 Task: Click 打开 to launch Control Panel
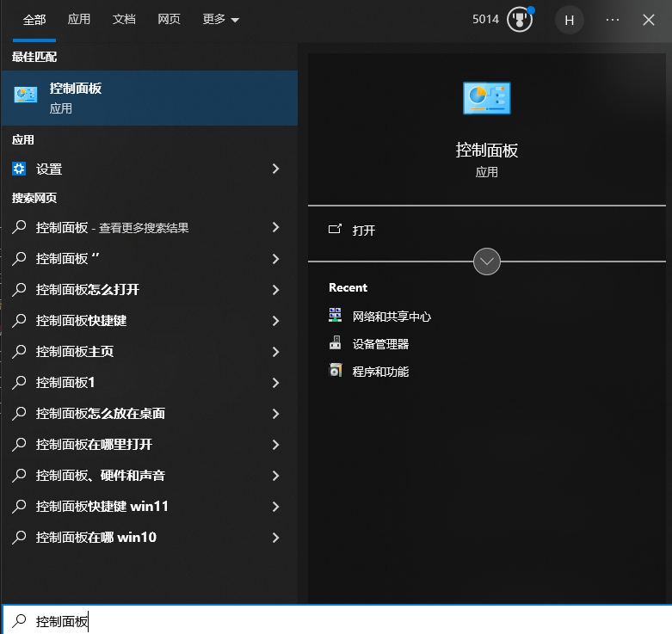coord(363,231)
